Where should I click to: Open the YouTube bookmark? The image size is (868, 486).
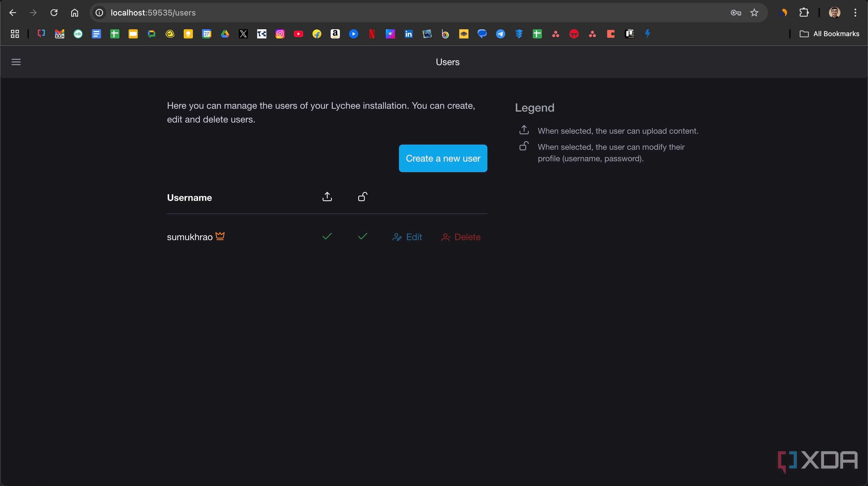click(299, 34)
